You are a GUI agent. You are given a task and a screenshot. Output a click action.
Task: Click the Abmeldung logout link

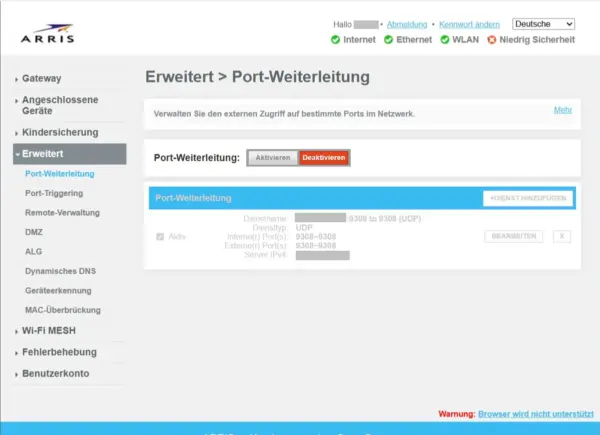click(x=407, y=24)
